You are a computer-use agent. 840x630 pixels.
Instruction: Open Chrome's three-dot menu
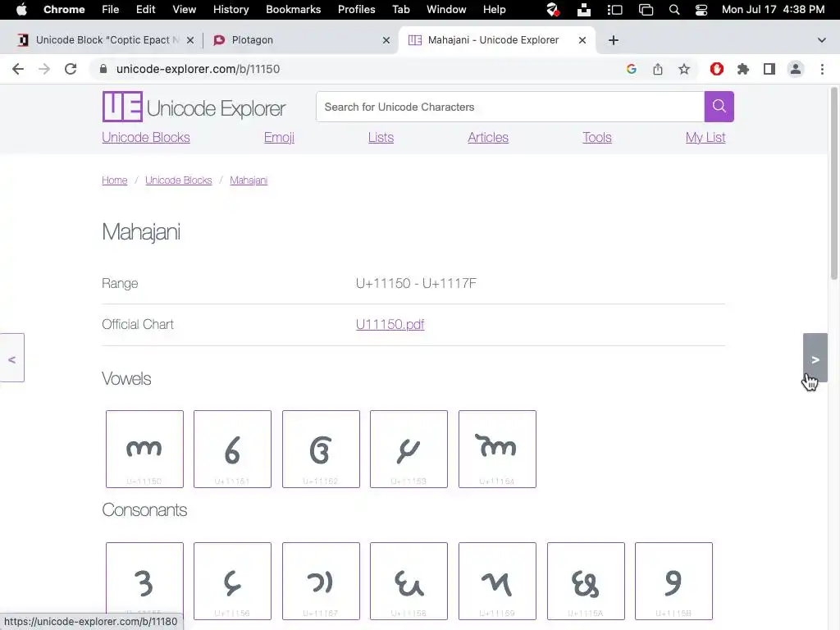coord(822,69)
